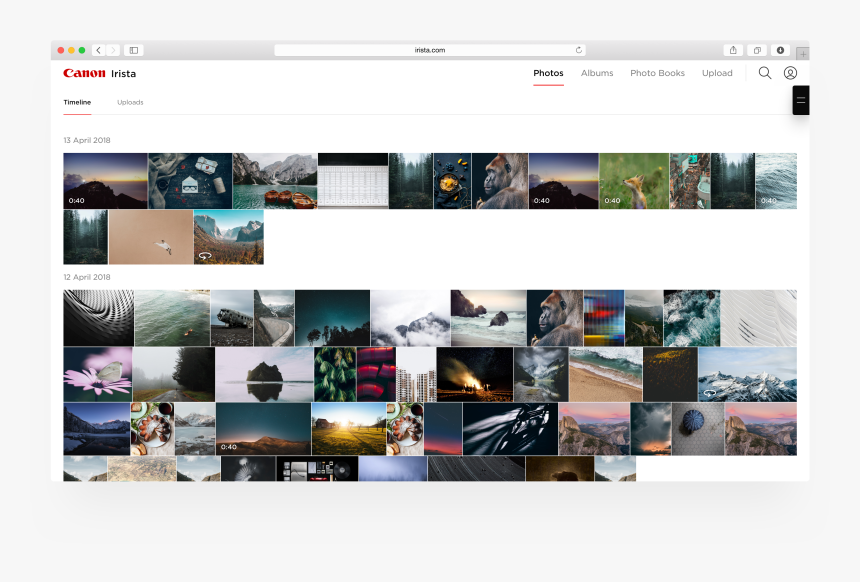Open the Albums section
The width and height of the screenshot is (860, 582).
pos(597,73)
